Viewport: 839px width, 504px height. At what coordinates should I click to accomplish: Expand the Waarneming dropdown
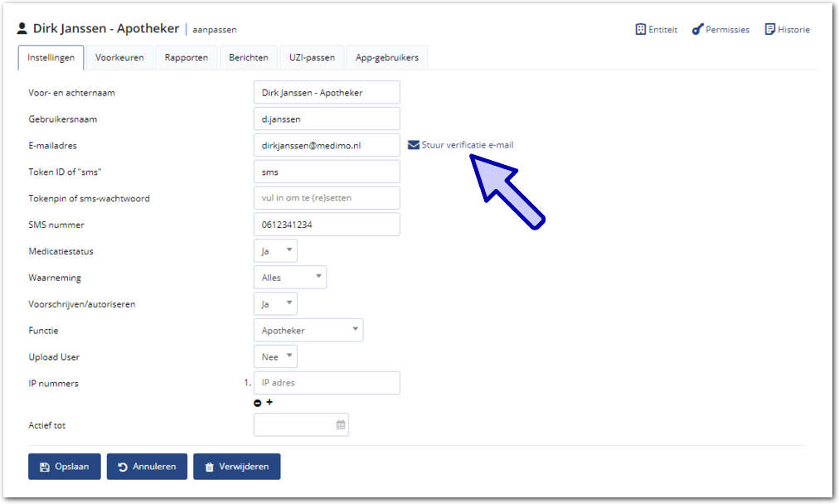pyautogui.click(x=289, y=278)
